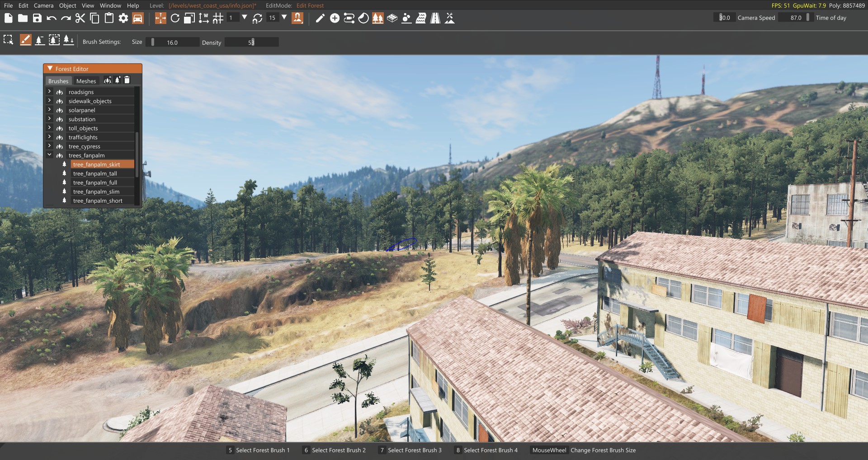Open editor preferences via the gear icon
Image resolution: width=868 pixels, height=460 pixels.
123,18
